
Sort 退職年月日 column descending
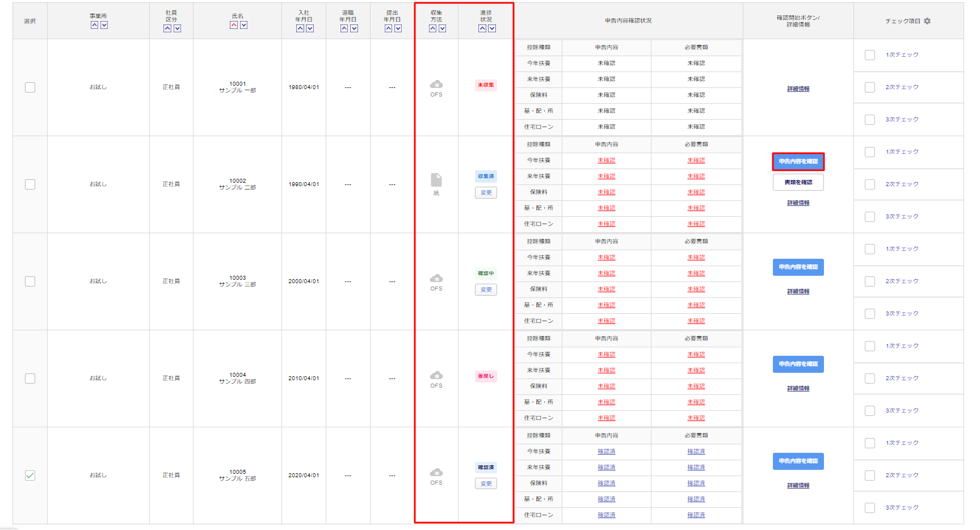(x=354, y=28)
